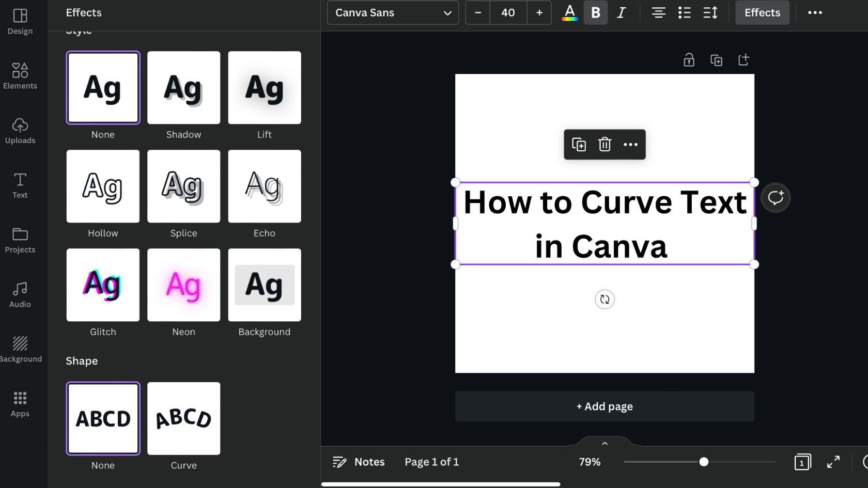The image size is (868, 488).
Task: Click the text 'How to Curve Text in Canva'
Action: 605,224
